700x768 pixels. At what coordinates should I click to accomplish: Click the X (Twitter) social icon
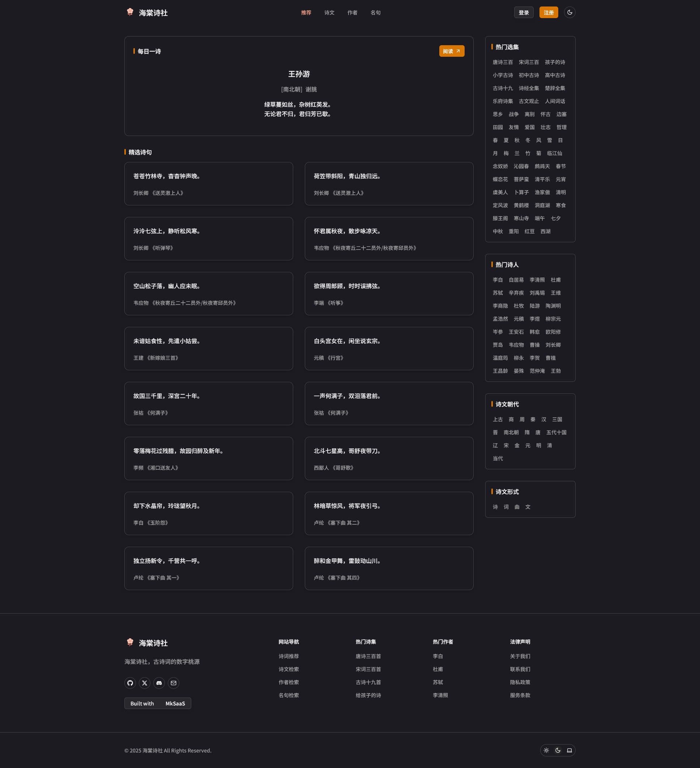pos(145,683)
